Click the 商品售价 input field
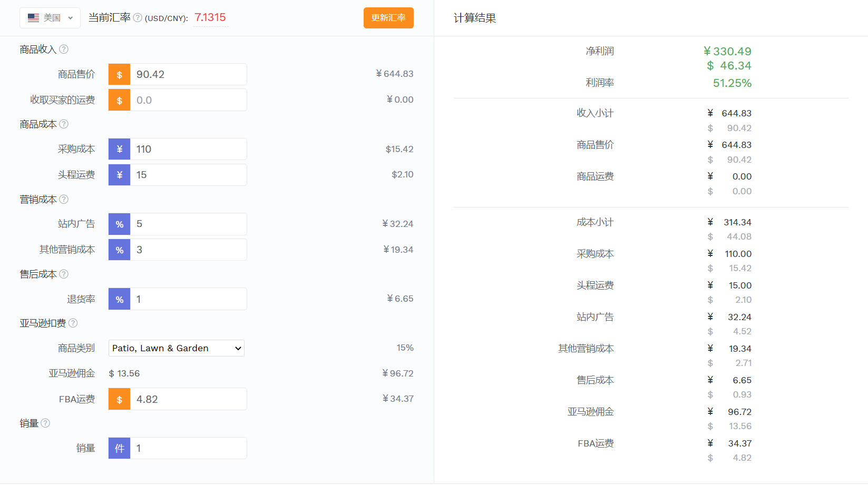The image size is (868, 485). pyautogui.click(x=188, y=74)
